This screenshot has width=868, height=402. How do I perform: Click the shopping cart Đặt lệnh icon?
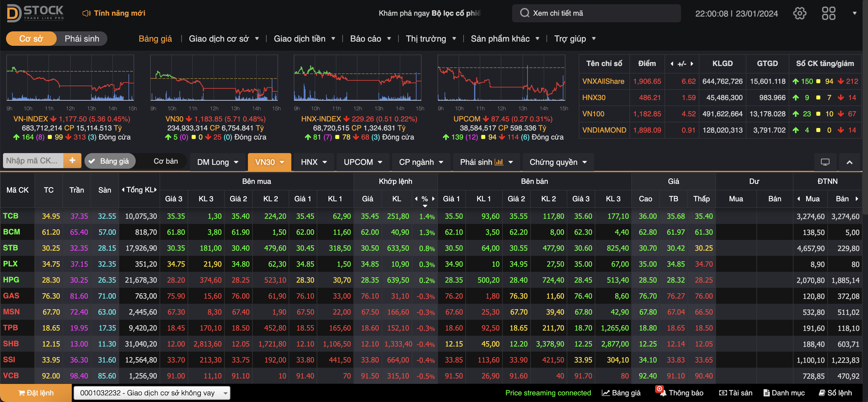click(x=22, y=393)
